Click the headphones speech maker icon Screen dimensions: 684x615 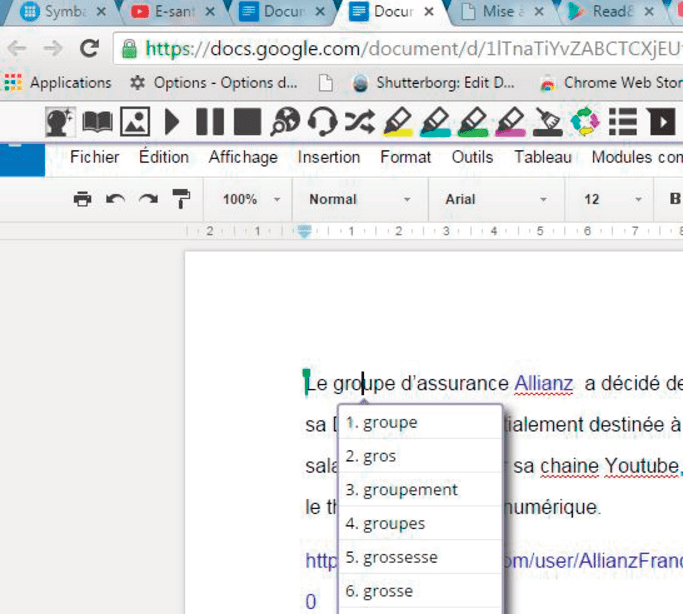coord(322,122)
